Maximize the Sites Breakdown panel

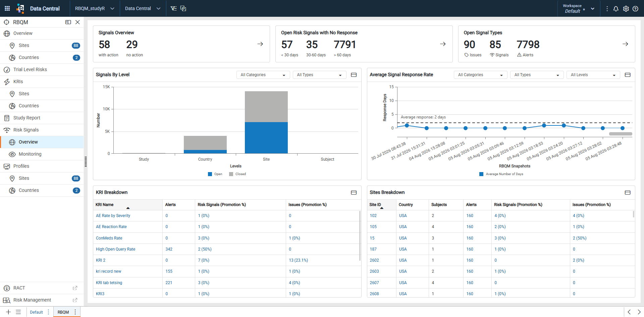628,193
